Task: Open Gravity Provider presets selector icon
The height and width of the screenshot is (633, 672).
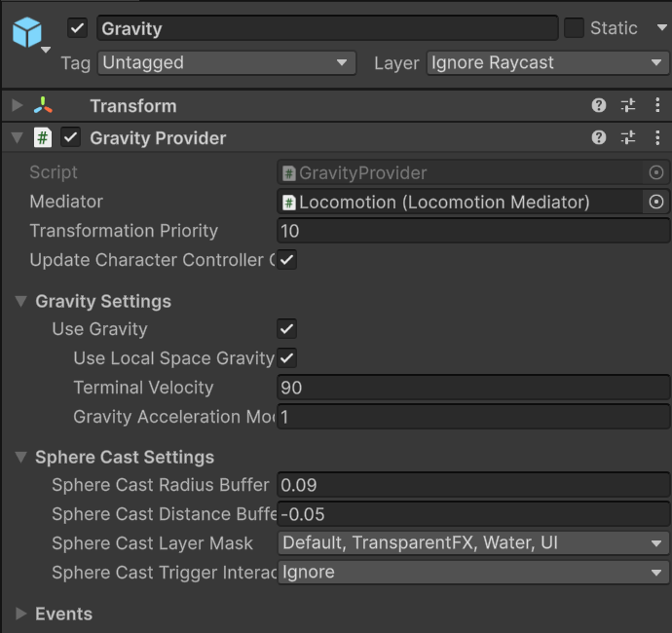Action: pos(628,137)
